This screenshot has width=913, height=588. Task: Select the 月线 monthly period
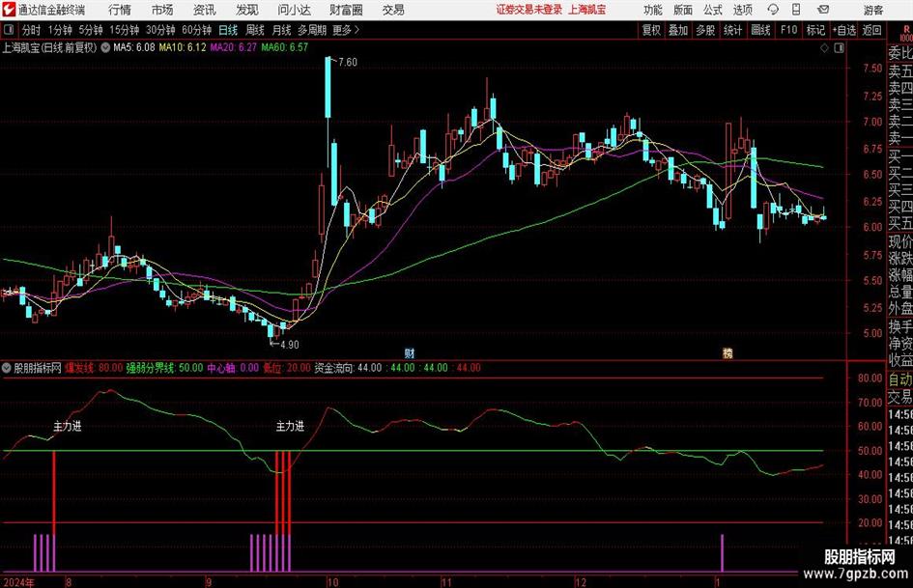[281, 30]
